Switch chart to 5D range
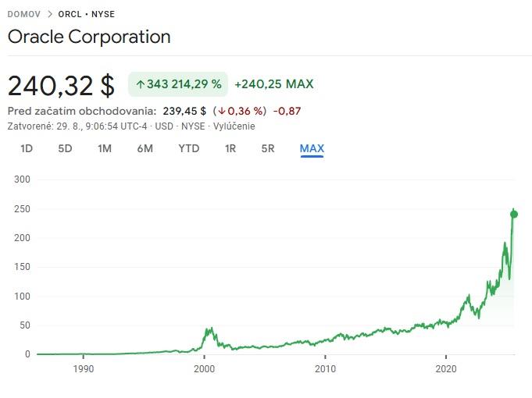 point(65,148)
